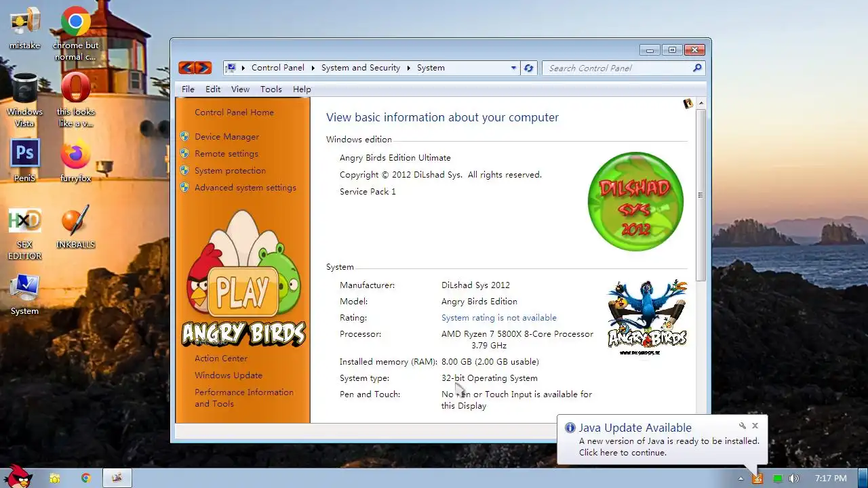Click the Java update tray icon
This screenshot has height=488, width=868.
point(757,479)
